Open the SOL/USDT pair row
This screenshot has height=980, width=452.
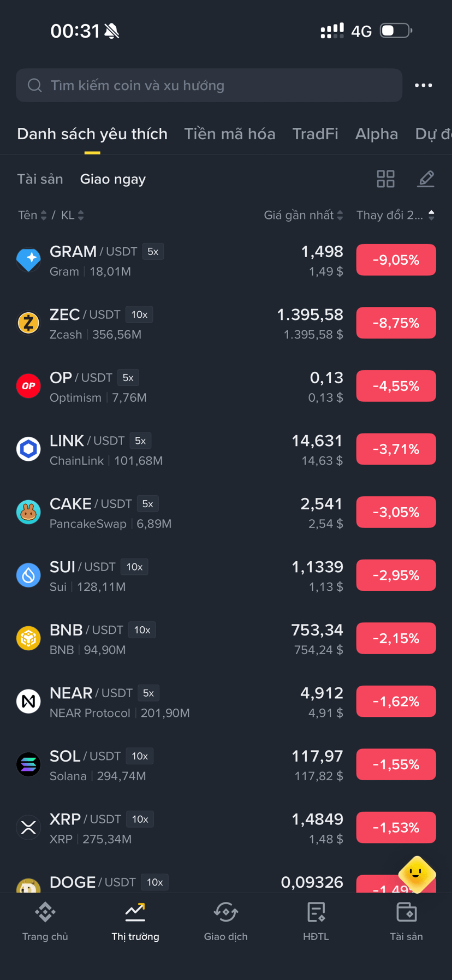[226, 765]
